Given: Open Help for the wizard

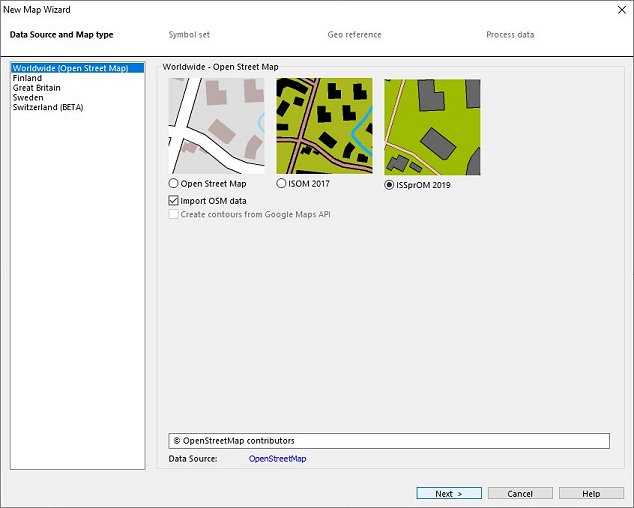Looking at the screenshot, I should 591,493.
